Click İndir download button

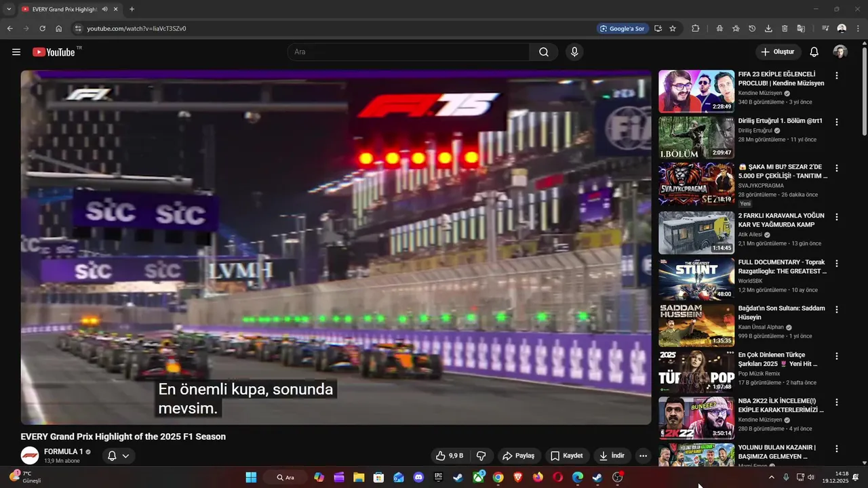pos(611,455)
